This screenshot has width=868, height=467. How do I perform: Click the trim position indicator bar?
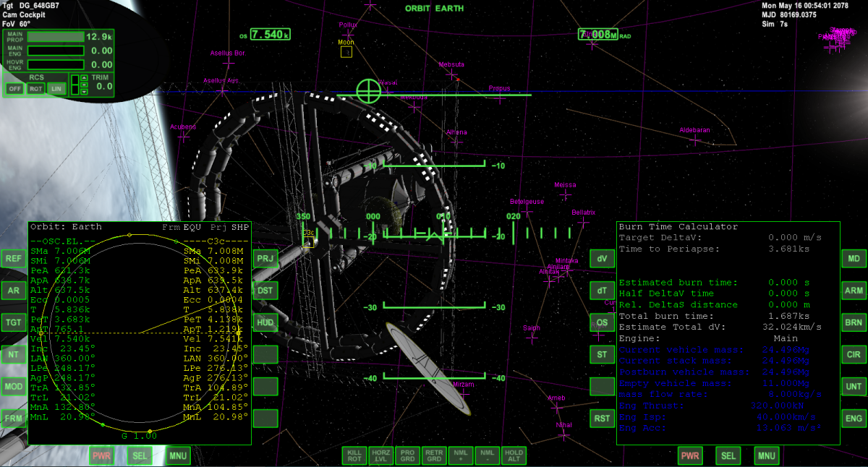pyautogui.click(x=75, y=85)
